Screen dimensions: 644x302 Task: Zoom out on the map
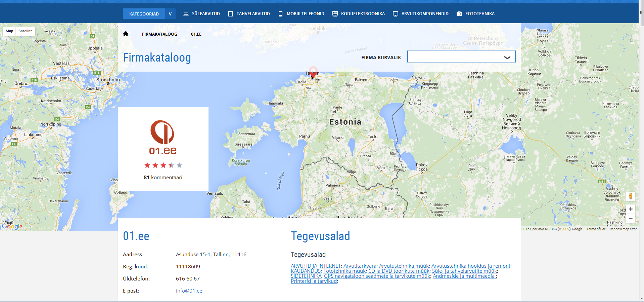click(630, 219)
